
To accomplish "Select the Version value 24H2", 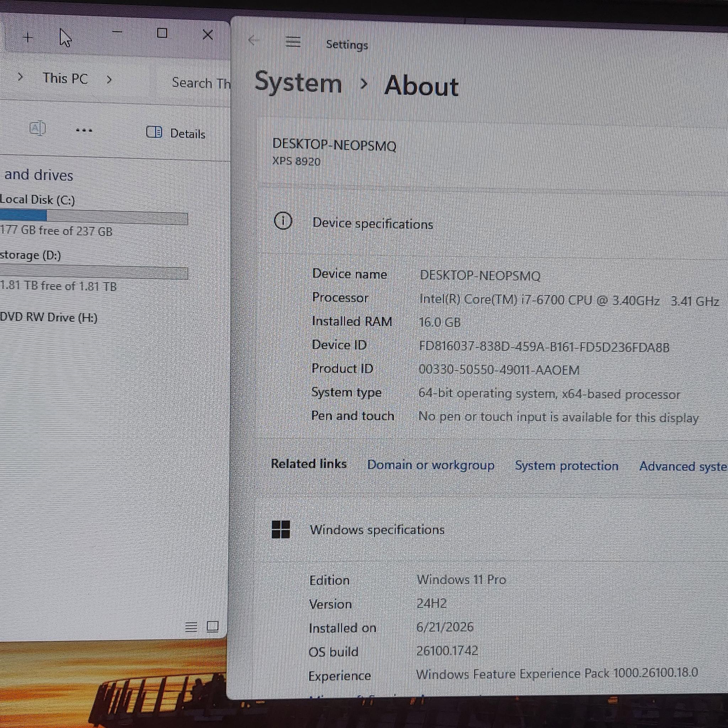I will point(432,604).
